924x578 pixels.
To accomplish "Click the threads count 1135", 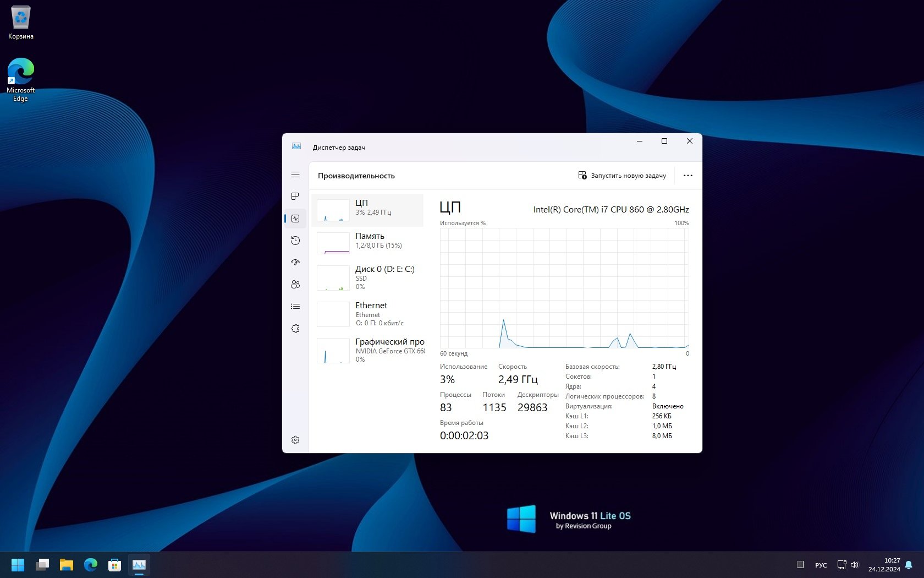I will pyautogui.click(x=494, y=407).
